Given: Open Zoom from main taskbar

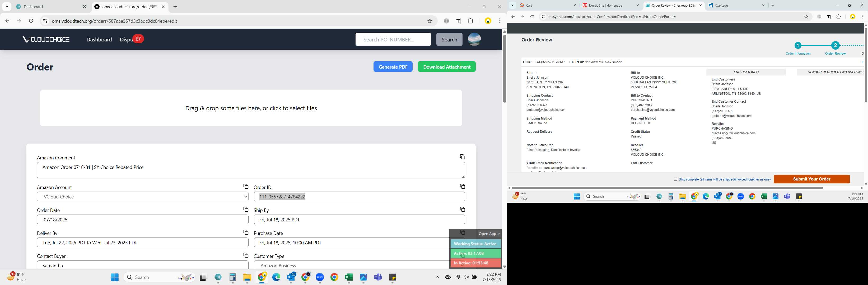Looking at the screenshot, I should [x=320, y=277].
